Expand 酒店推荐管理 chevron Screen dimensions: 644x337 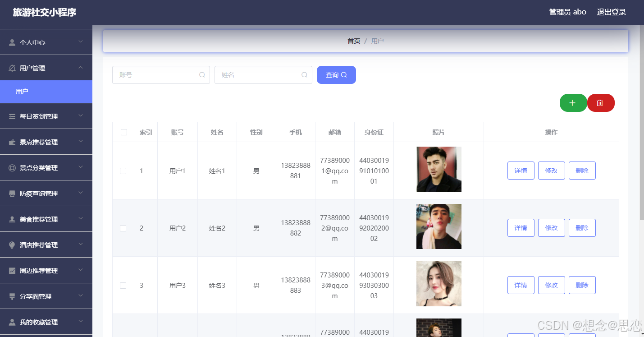point(81,245)
